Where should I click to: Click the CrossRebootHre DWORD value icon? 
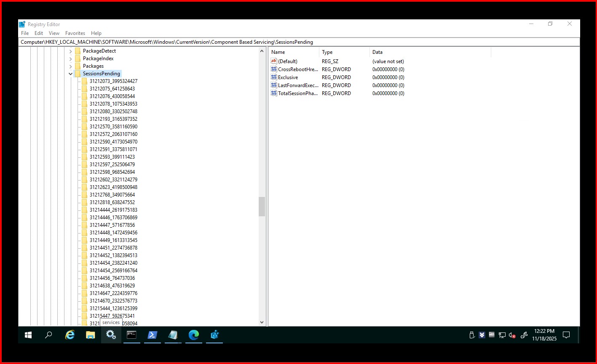coord(274,69)
